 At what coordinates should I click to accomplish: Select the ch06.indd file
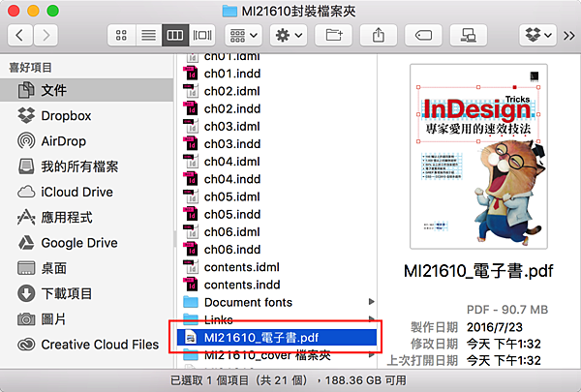pyautogui.click(x=276, y=250)
